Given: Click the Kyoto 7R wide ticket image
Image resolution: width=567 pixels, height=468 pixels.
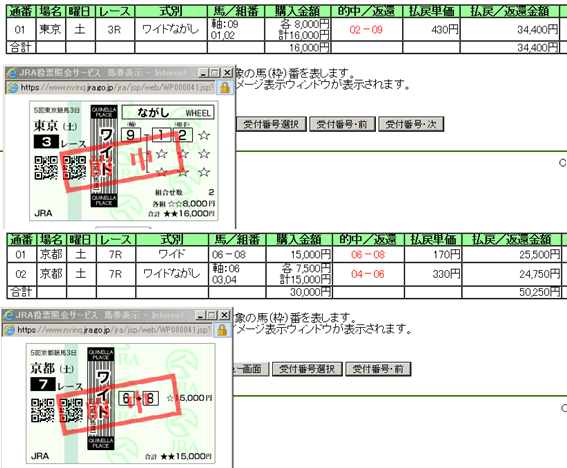Looking at the screenshot, I should pyautogui.click(x=121, y=403).
